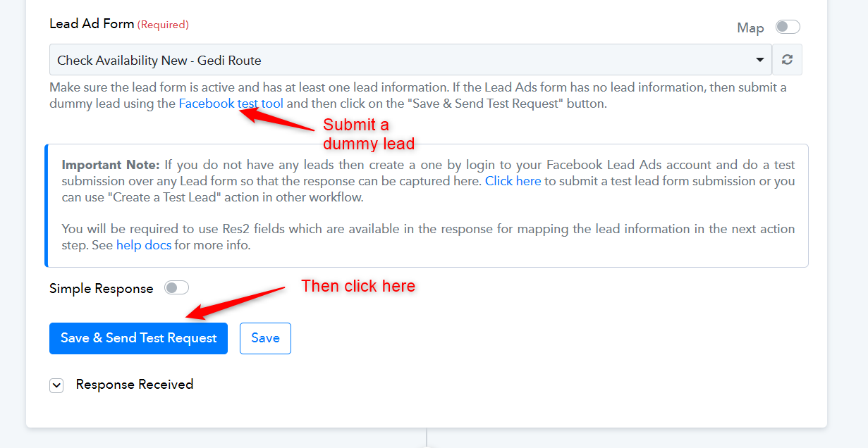The image size is (868, 448).
Task: Click the red Submit a dummy lead annotation
Action: point(369,135)
